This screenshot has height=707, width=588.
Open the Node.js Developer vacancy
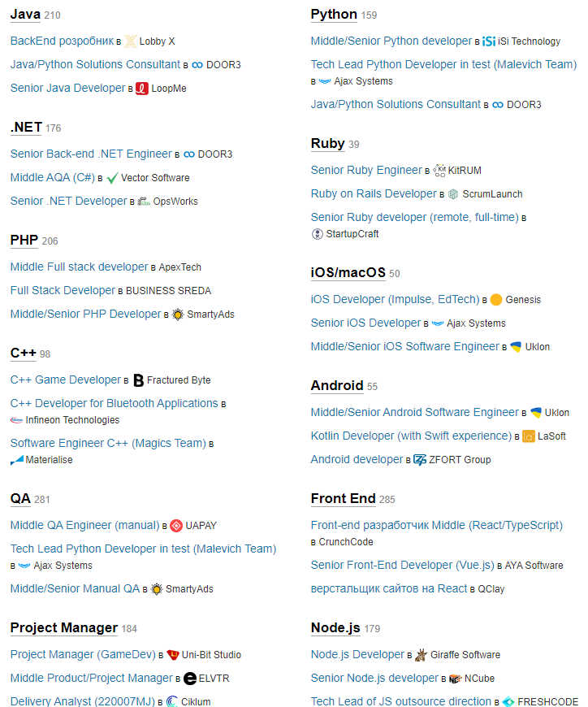357,654
